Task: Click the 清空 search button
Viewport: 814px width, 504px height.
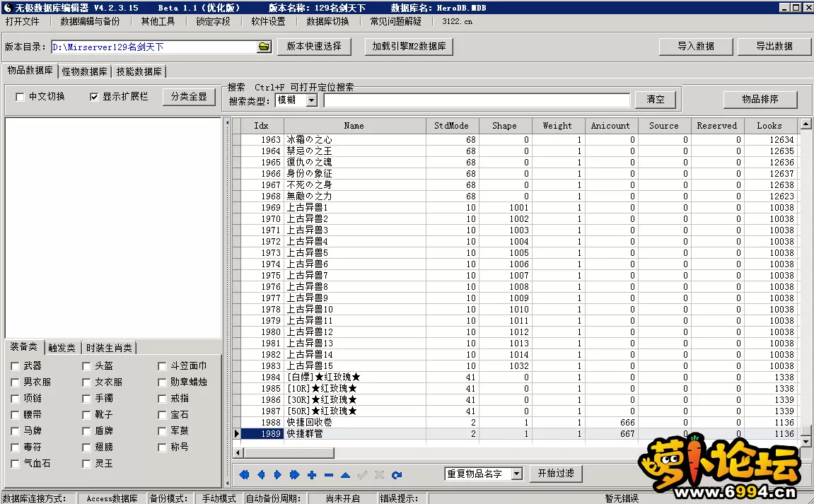Action: click(655, 99)
